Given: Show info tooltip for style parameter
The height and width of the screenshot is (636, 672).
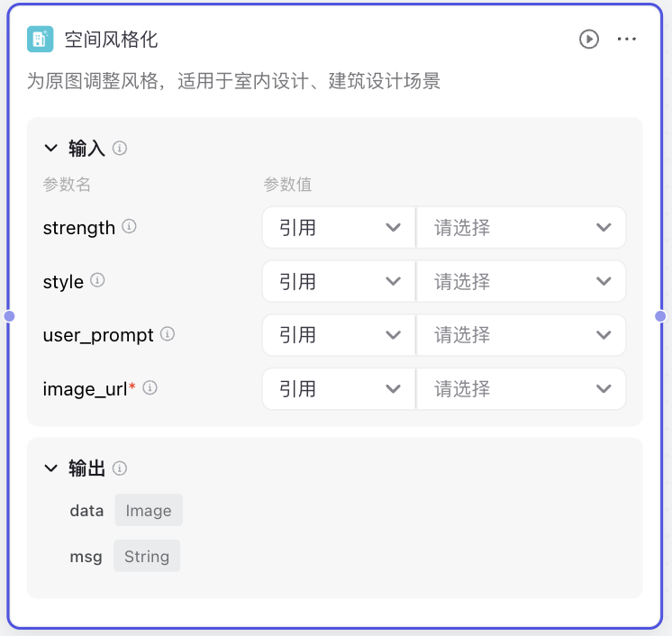Looking at the screenshot, I should 97,280.
